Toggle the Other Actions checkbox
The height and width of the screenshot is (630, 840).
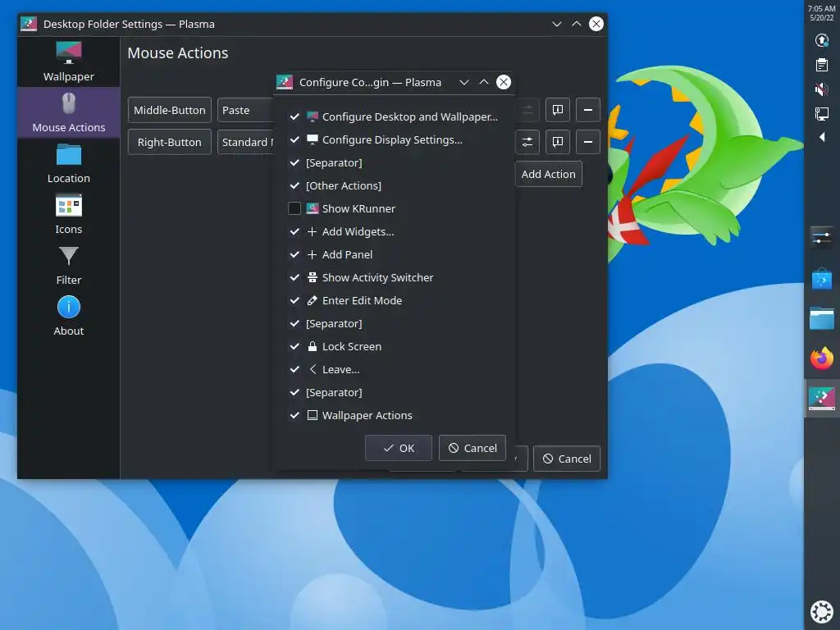(x=294, y=185)
